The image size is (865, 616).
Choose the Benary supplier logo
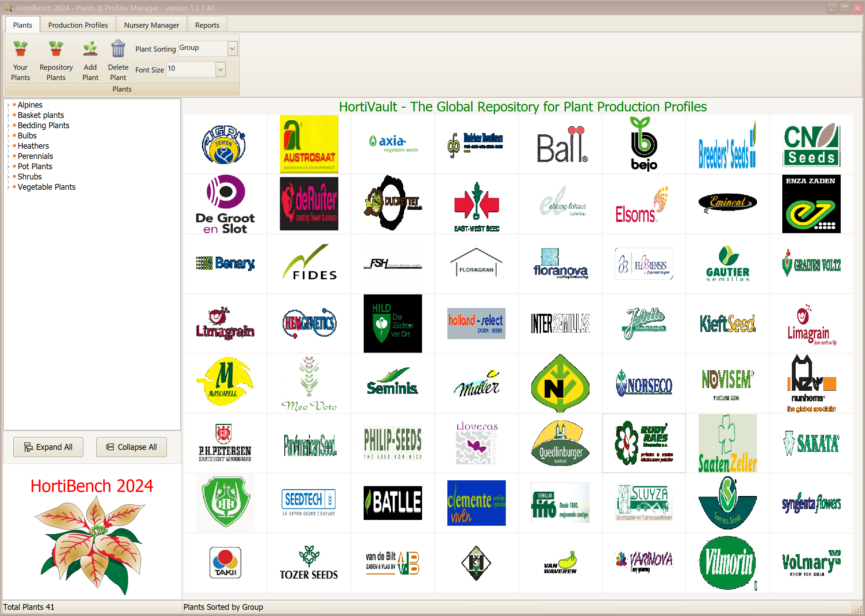coord(225,263)
